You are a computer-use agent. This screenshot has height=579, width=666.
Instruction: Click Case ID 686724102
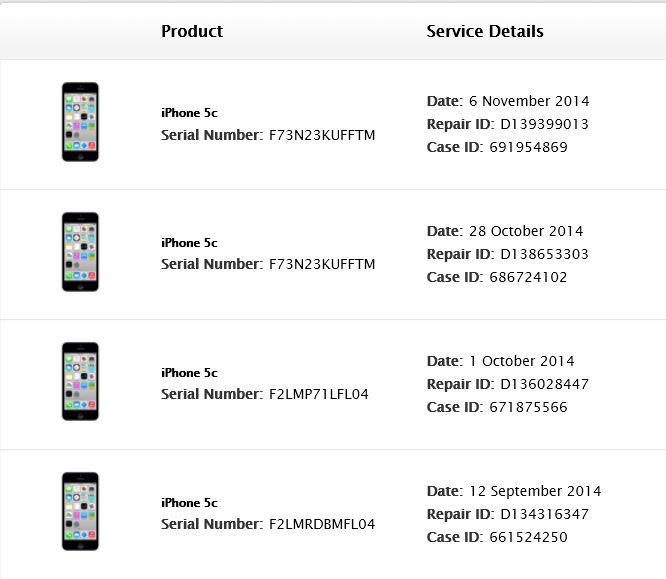528,277
